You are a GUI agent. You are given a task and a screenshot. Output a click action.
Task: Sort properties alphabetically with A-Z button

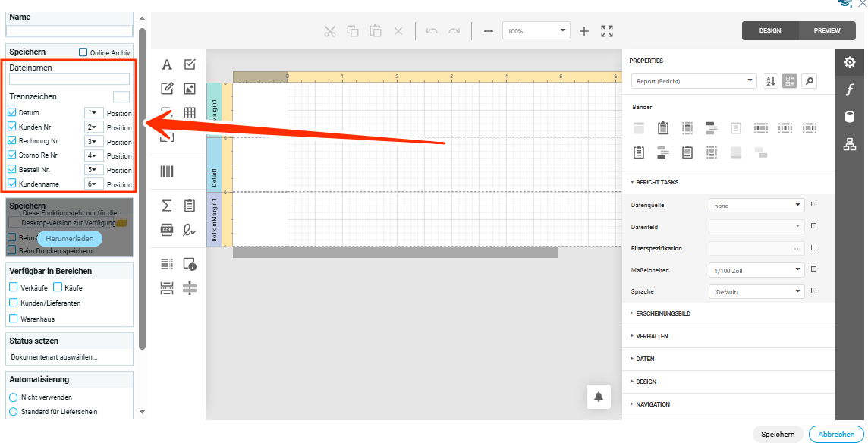[770, 81]
